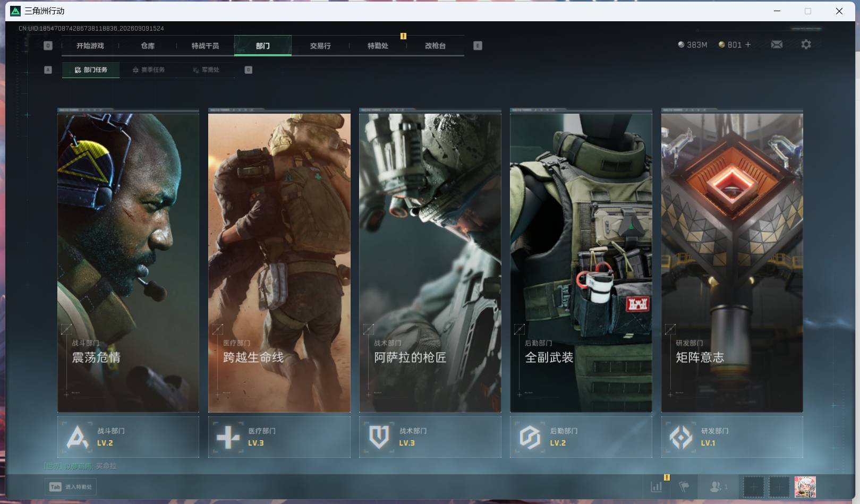The height and width of the screenshot is (504, 860).
Task: Switch to the 仓库 tab
Action: [x=148, y=46]
